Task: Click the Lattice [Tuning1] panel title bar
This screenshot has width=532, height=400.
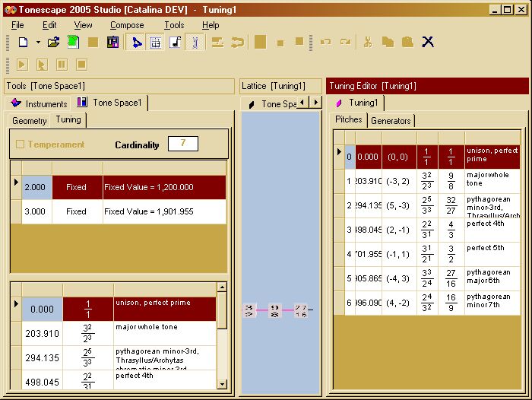Action: [x=280, y=86]
